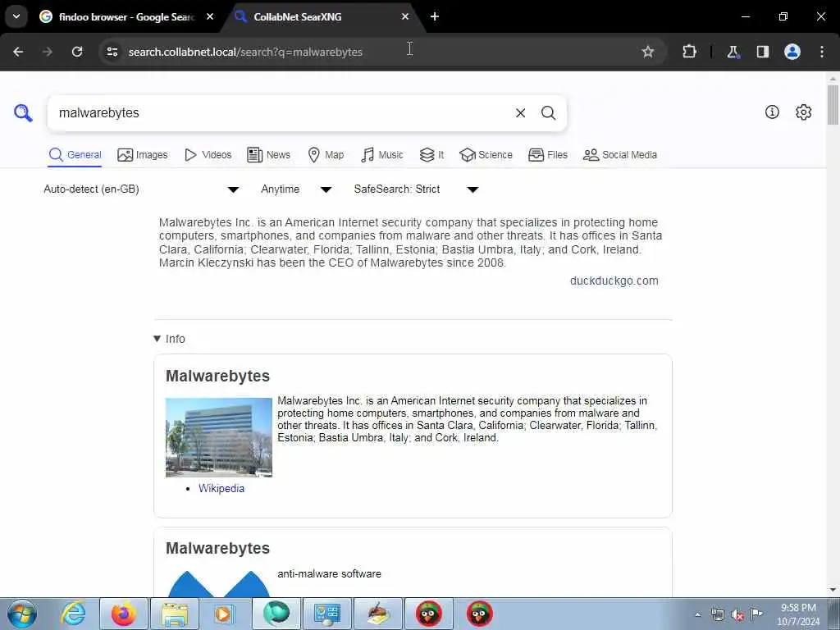Open the Wikipedia link for Malwarebytes
Image resolution: width=840 pixels, height=630 pixels.
point(221,489)
